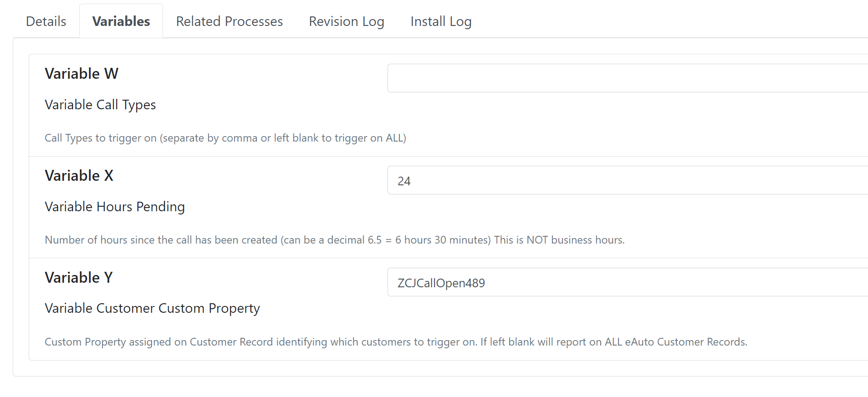Click the 'Variable Hours Pending' label
The height and width of the screenshot is (397, 868).
pyautogui.click(x=115, y=207)
